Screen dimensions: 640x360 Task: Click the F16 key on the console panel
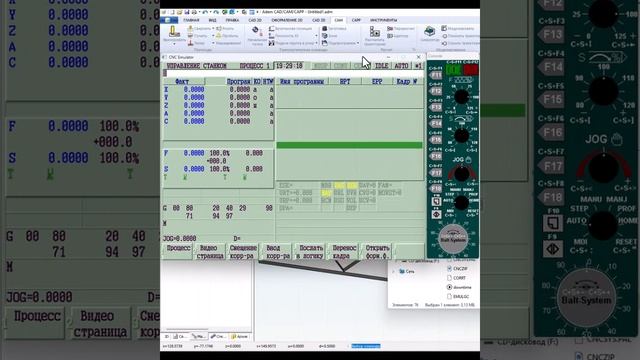click(x=436, y=156)
